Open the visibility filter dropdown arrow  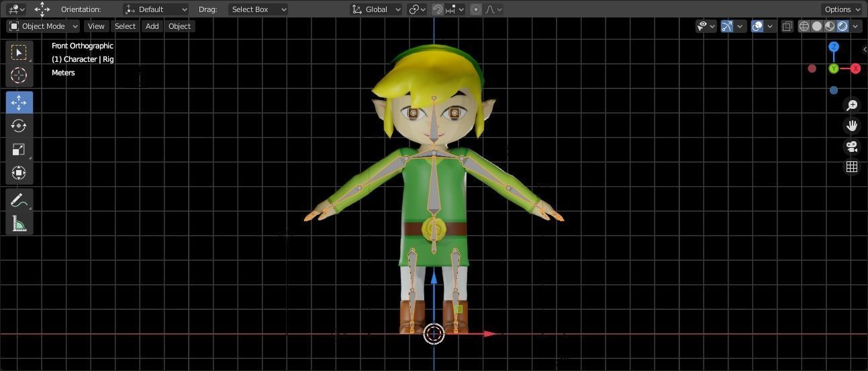tap(712, 26)
